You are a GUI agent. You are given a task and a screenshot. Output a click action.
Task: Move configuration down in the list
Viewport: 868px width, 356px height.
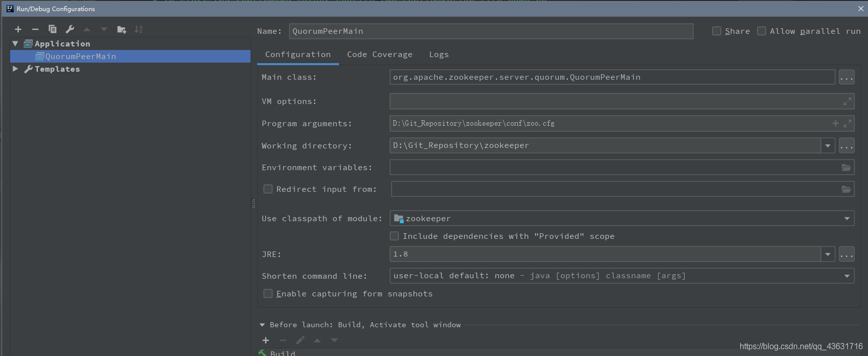(x=104, y=29)
